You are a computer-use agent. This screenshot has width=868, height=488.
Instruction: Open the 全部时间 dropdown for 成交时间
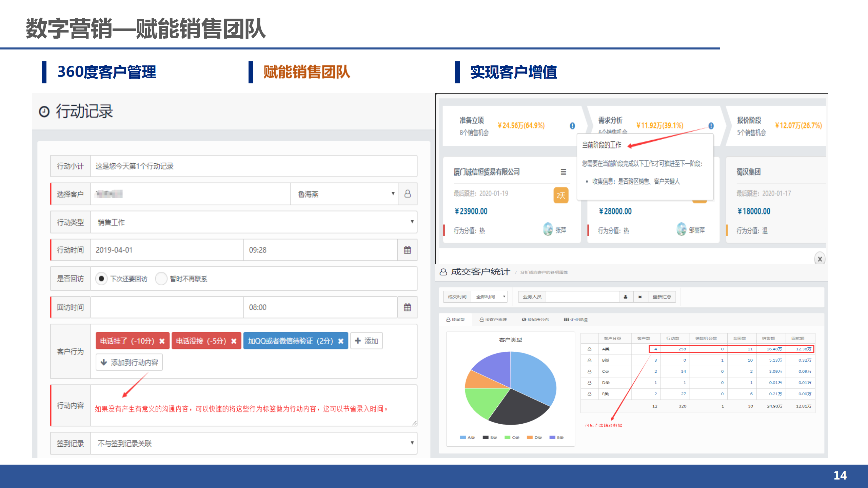tap(490, 297)
